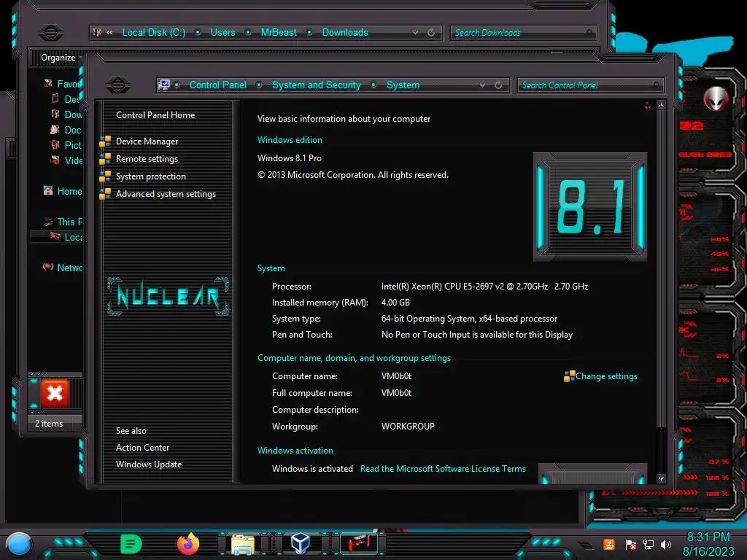Open the green notes app on taskbar
The image size is (747, 560).
(x=131, y=544)
